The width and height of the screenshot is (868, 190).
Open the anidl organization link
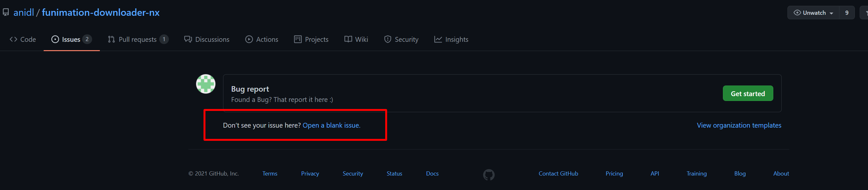[23, 13]
